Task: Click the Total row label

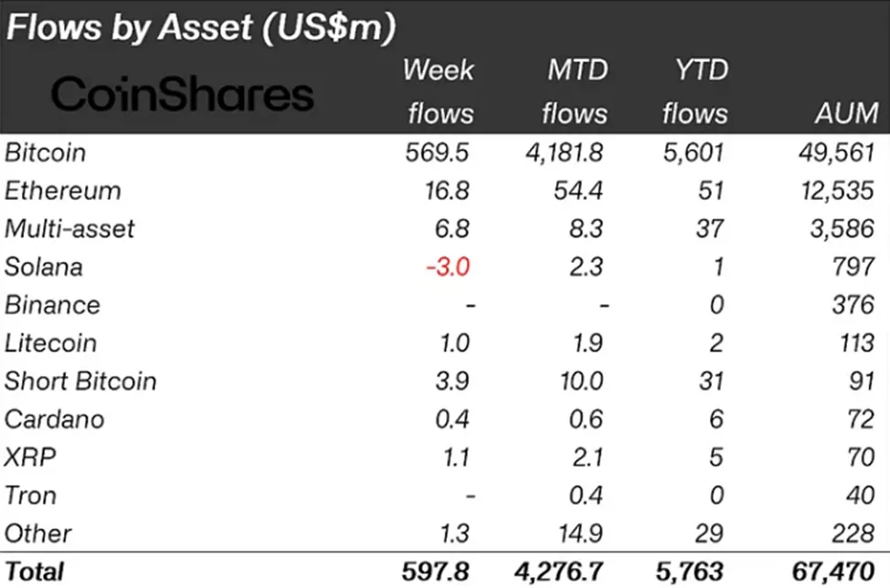Action: click(35, 572)
